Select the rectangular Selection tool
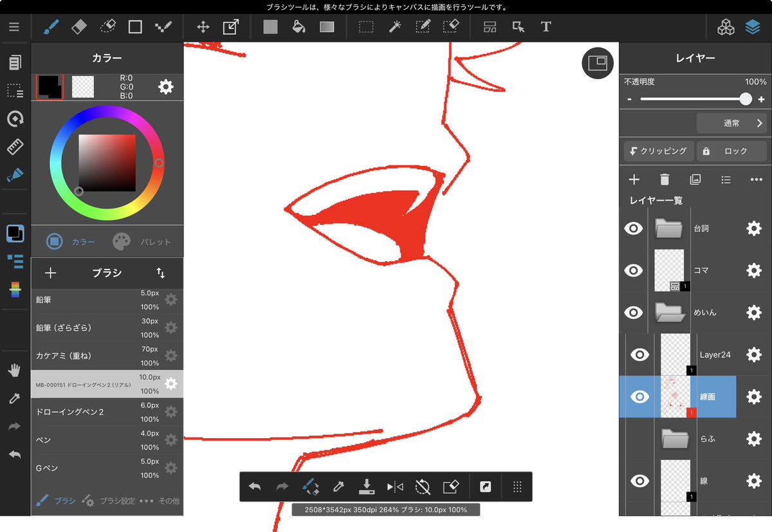The width and height of the screenshot is (772, 532). 366,27
